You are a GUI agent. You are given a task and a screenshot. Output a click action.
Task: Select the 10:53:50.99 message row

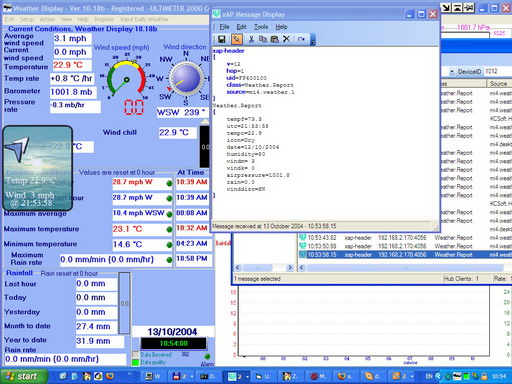tap(405, 246)
